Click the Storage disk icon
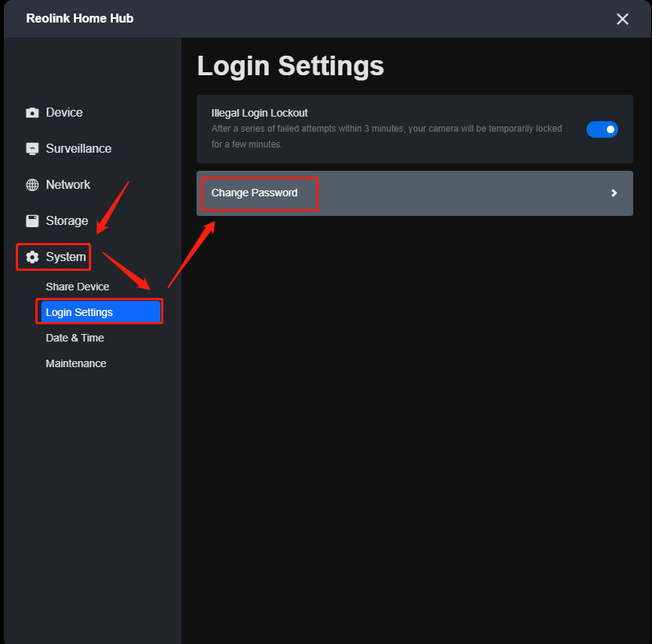 [x=32, y=221]
